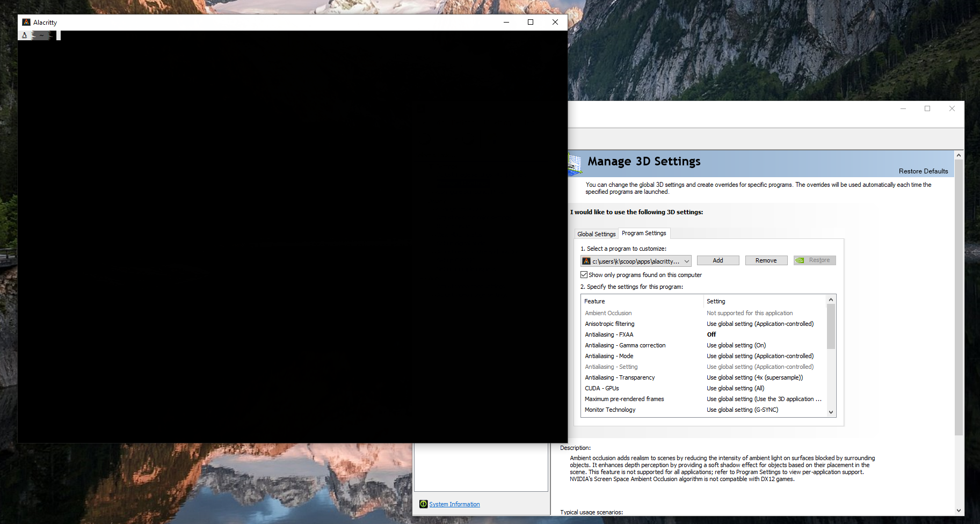Screen dimensions: 980x524
Task: Click the Alacritty icon inside the program selector
Action: pos(586,261)
